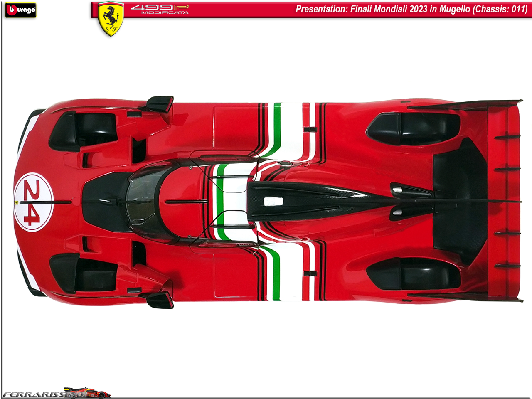
Task: Click the round cap behind the cockpit roof
Action: (x=285, y=164)
